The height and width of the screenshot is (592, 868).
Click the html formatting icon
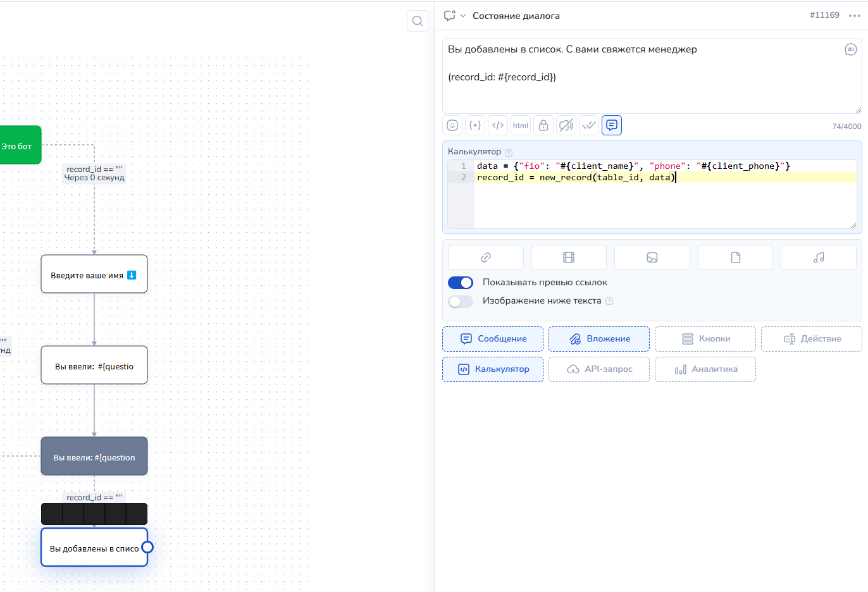click(x=521, y=125)
